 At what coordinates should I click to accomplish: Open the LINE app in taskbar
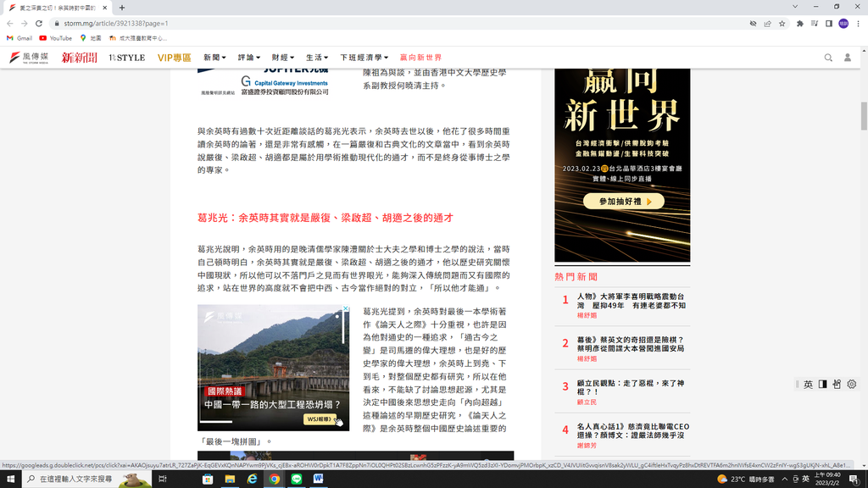(297, 479)
